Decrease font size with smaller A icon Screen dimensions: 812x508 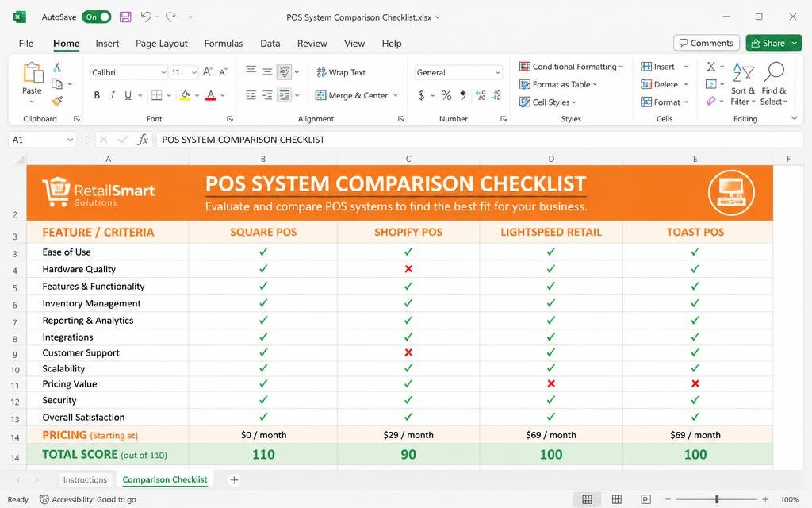223,72
